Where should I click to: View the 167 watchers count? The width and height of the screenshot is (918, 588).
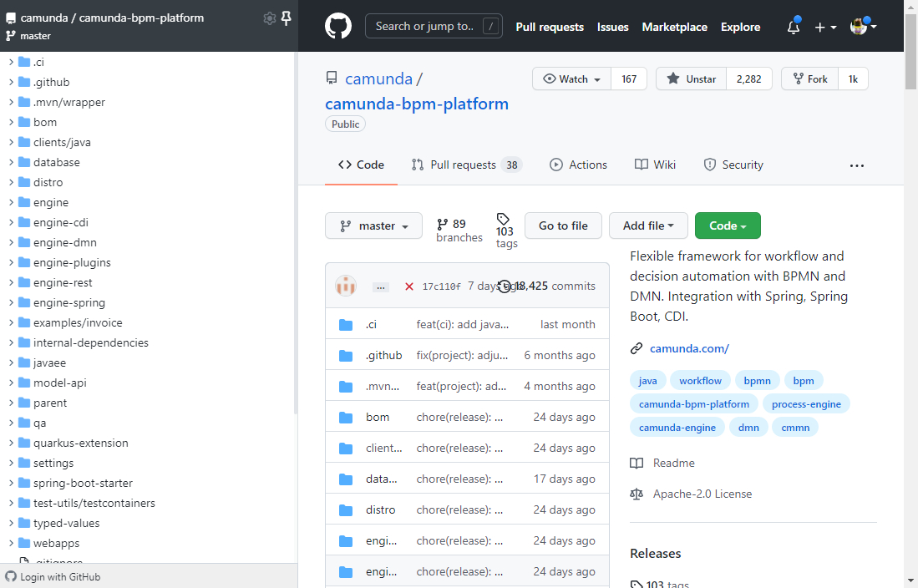coord(629,79)
